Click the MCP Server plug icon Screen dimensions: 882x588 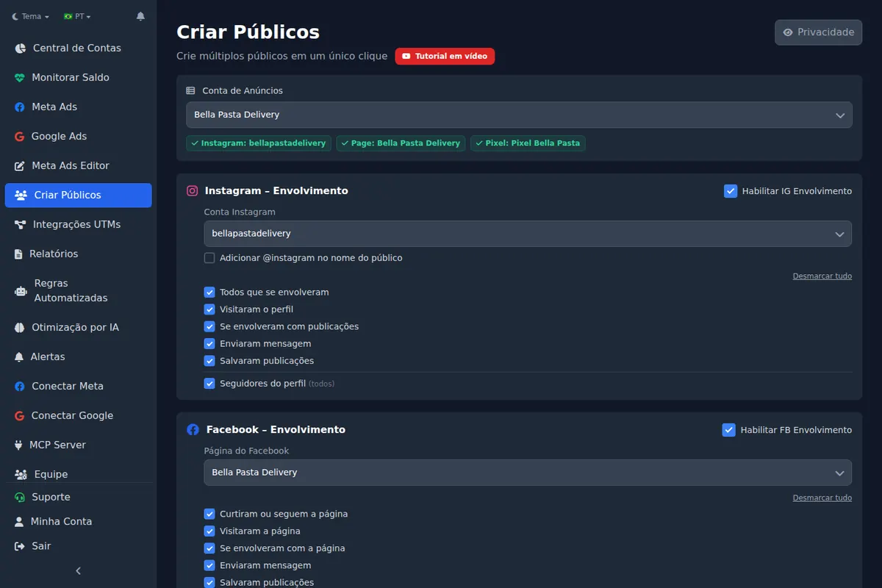pos(19,445)
